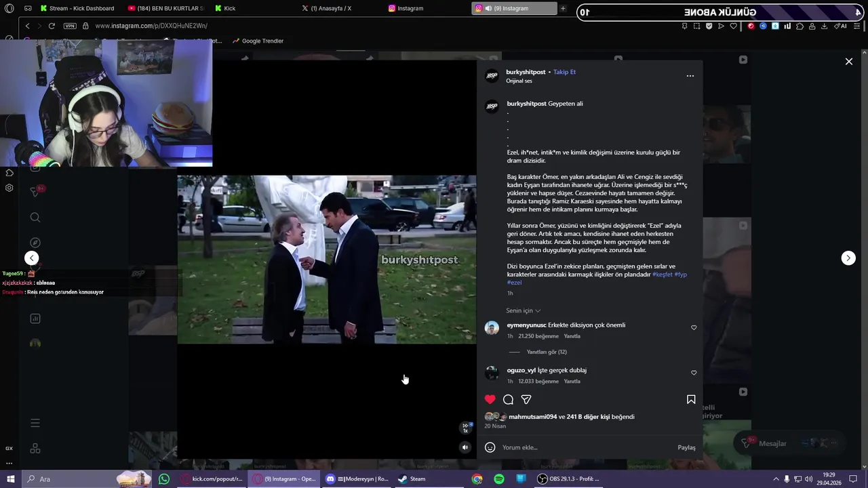Screen dimensions: 868x488
Task: Add page to favorites heart icon
Action: 732,26
